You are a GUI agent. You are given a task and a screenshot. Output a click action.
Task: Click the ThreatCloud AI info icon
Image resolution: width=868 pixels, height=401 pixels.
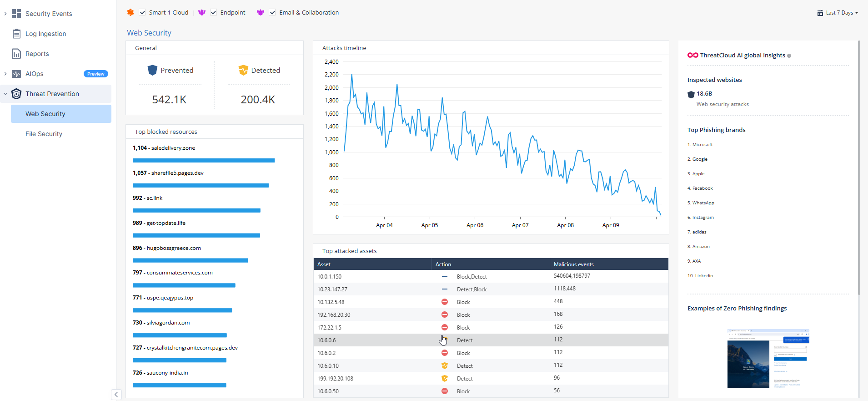pos(789,56)
